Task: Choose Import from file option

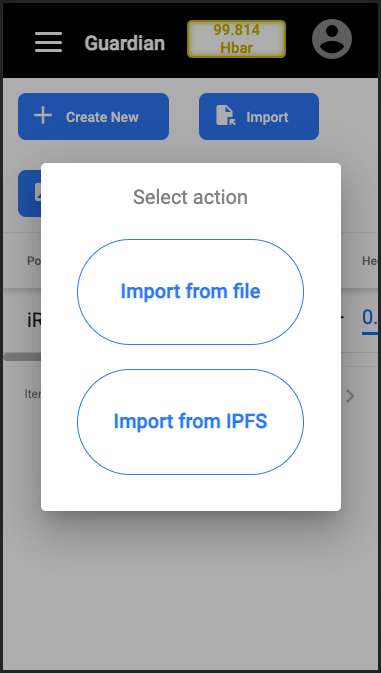Action: click(x=190, y=292)
